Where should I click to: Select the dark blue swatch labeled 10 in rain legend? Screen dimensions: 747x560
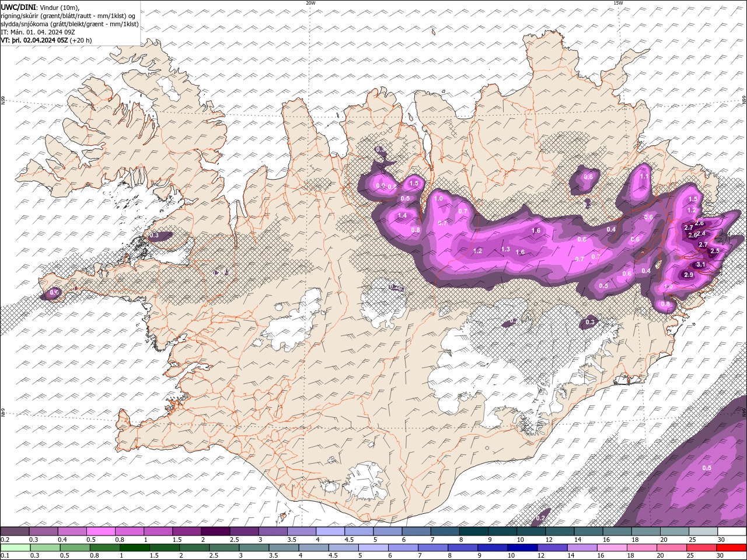[x=521, y=548]
